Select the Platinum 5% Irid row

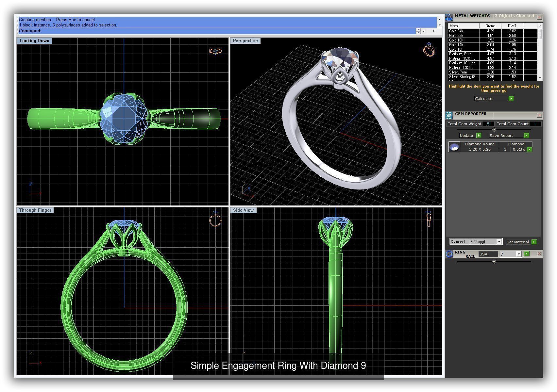[x=492, y=68]
